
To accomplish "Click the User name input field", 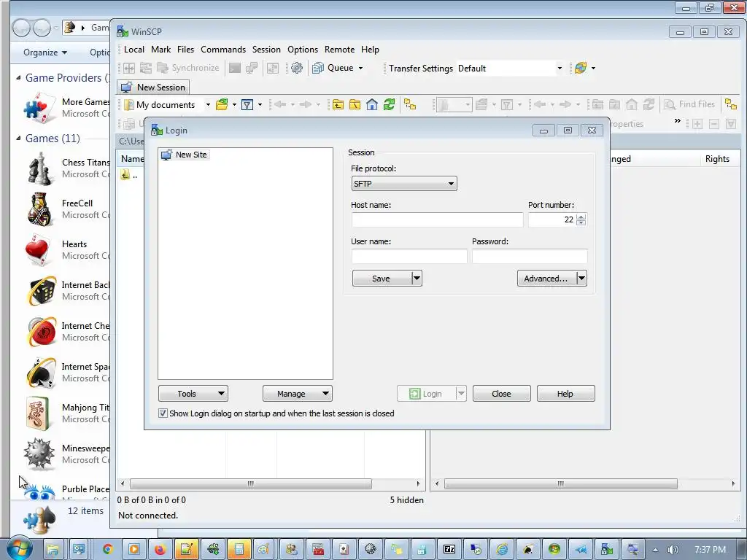I will (409, 256).
